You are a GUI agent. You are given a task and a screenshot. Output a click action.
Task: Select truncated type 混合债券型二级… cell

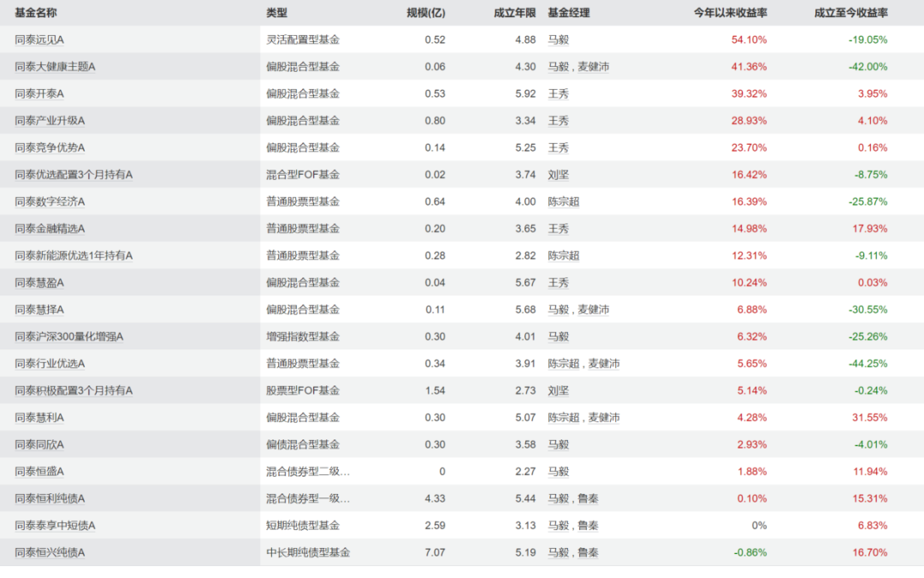point(308,471)
